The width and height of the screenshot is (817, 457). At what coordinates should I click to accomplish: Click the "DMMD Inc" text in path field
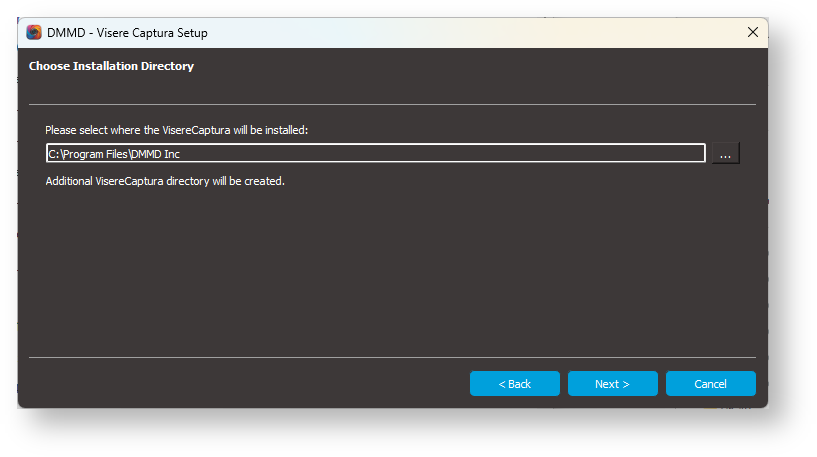pyautogui.click(x=157, y=155)
